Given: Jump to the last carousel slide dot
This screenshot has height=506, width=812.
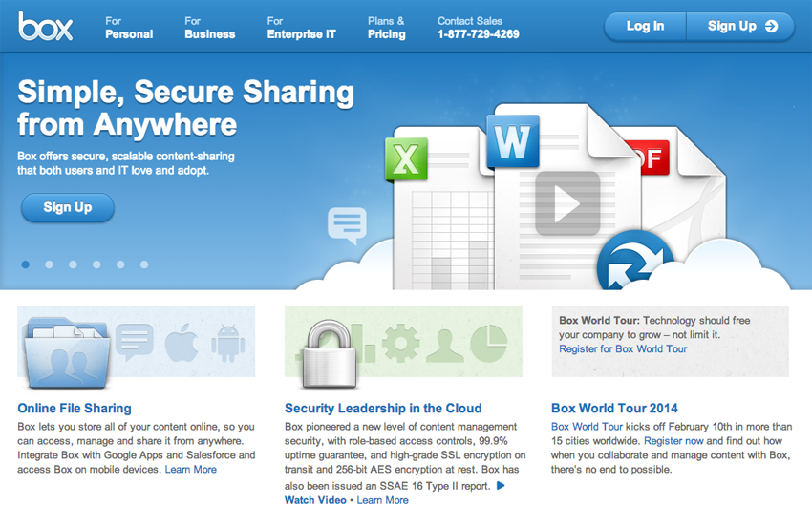Looking at the screenshot, I should [144, 264].
